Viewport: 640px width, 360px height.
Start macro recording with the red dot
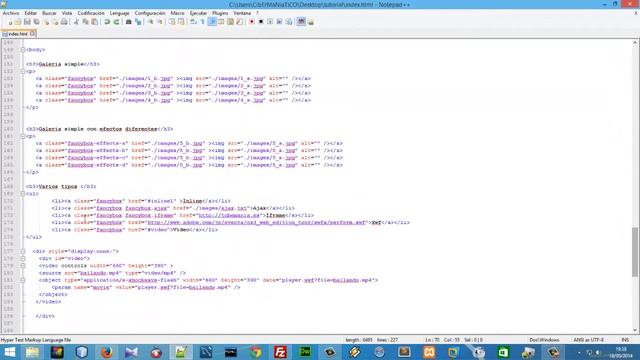click(x=251, y=22)
